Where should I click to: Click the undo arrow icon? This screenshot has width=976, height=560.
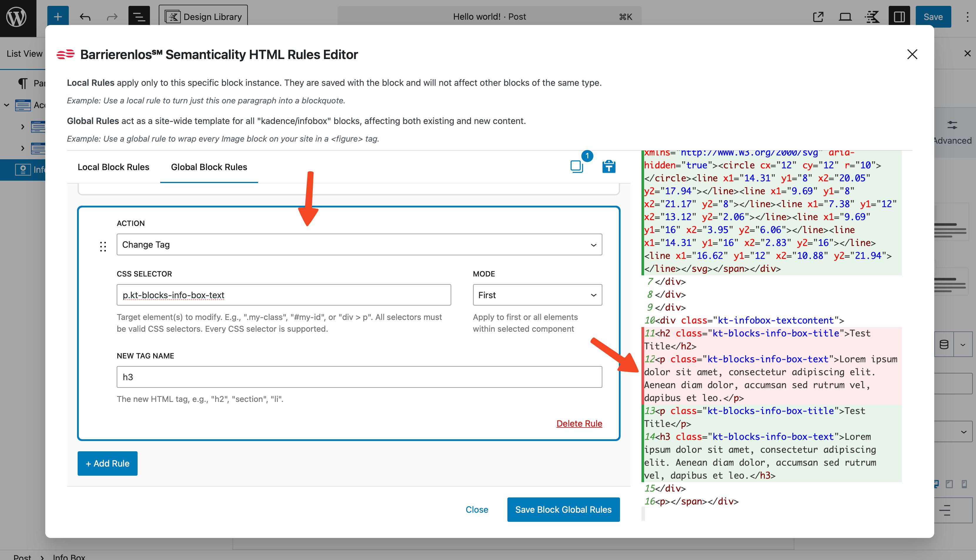click(x=85, y=16)
